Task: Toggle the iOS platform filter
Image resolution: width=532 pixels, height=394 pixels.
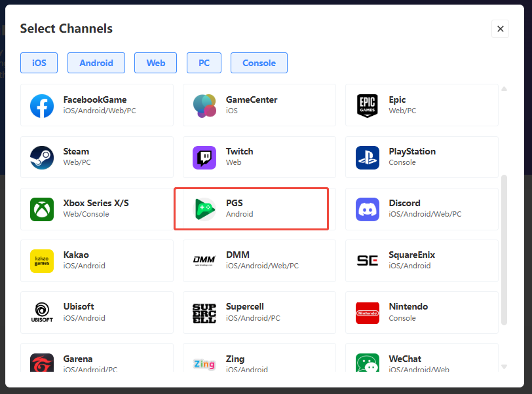Action: (x=39, y=63)
